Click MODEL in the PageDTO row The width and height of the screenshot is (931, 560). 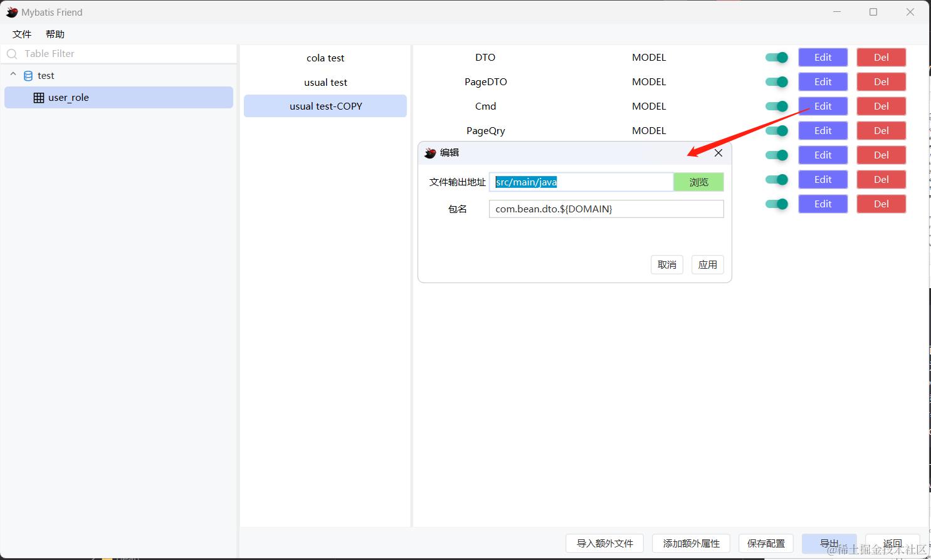[x=649, y=82]
